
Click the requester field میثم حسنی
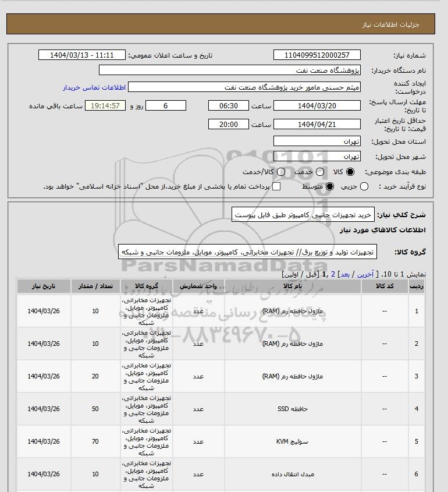coord(244,87)
